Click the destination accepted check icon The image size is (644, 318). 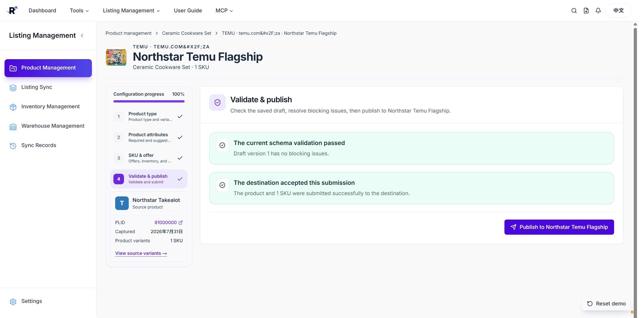pyautogui.click(x=222, y=185)
